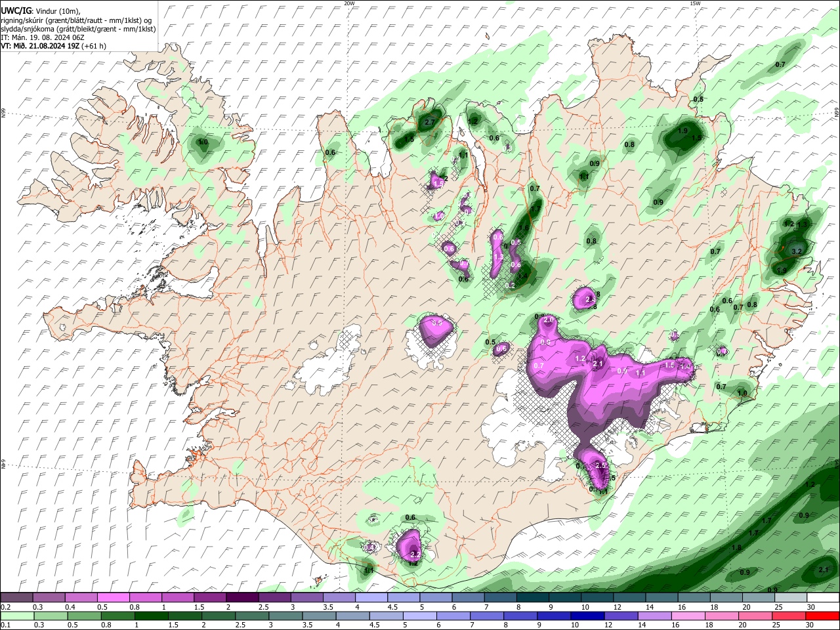Click the bright red swatch ending the rain scale
This screenshot has height=630, width=840.
(x=823, y=616)
